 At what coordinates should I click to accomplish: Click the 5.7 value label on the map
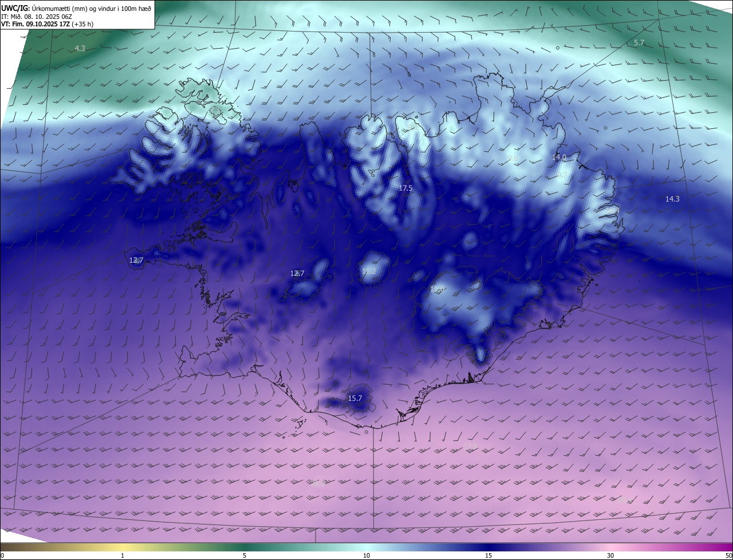pos(639,43)
